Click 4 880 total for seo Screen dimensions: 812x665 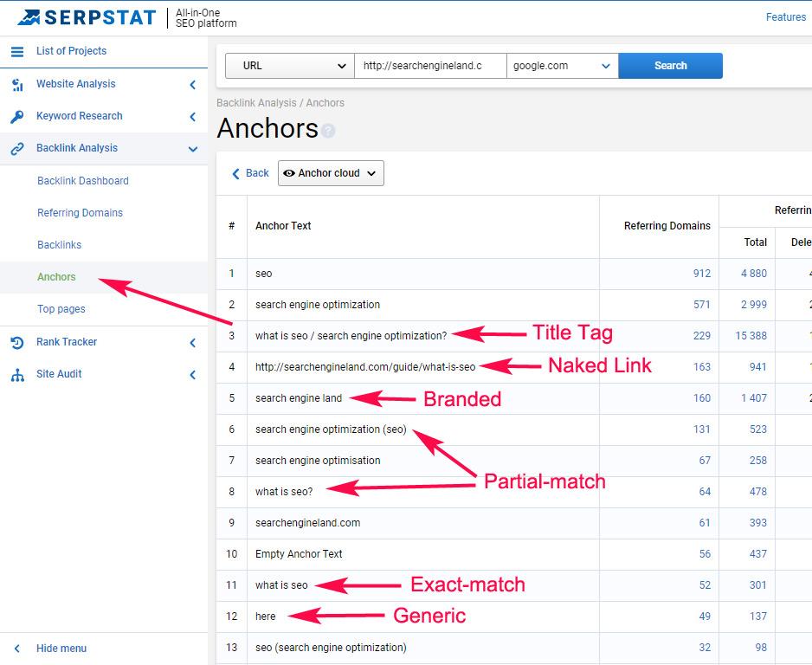click(x=754, y=274)
